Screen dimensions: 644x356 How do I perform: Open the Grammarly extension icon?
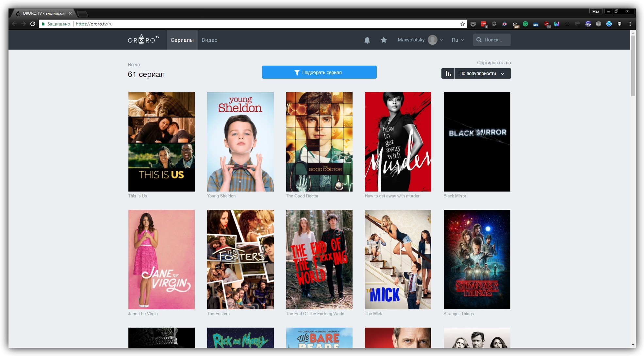525,24
